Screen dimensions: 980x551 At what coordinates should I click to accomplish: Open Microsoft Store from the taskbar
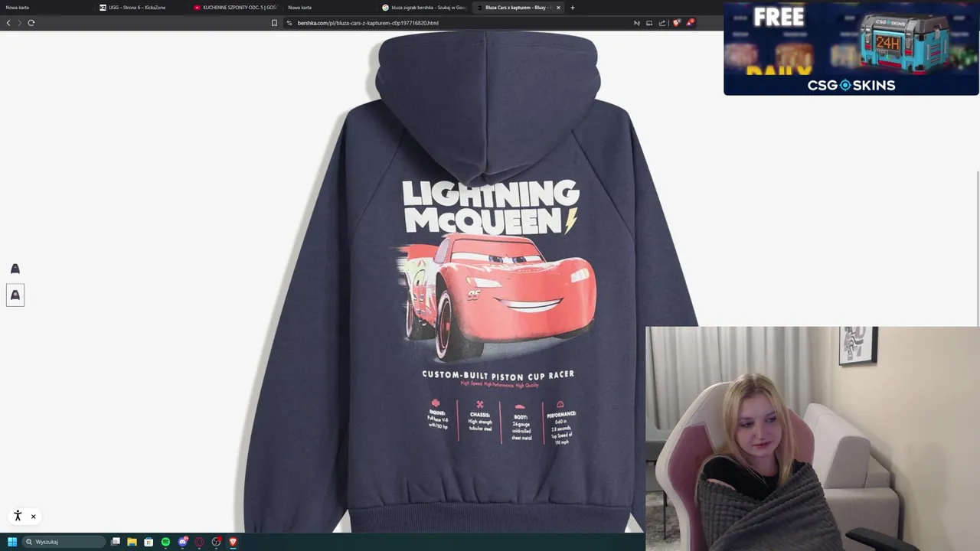coord(149,542)
